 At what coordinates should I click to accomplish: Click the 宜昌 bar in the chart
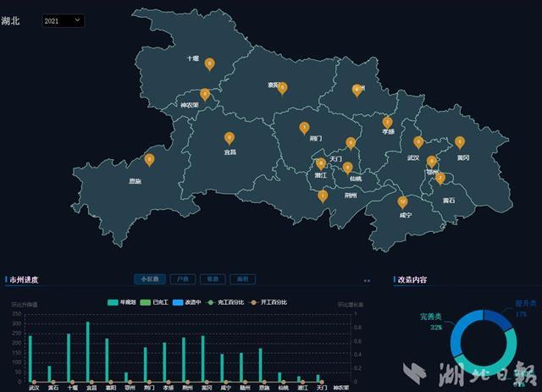87,351
